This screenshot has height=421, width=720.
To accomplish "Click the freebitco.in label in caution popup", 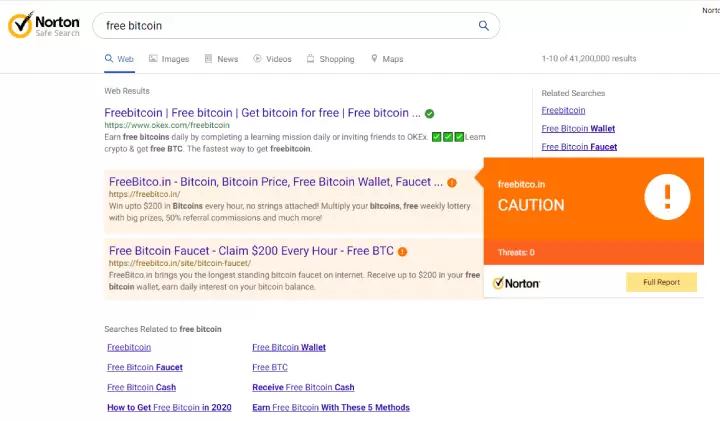I will [x=521, y=185].
